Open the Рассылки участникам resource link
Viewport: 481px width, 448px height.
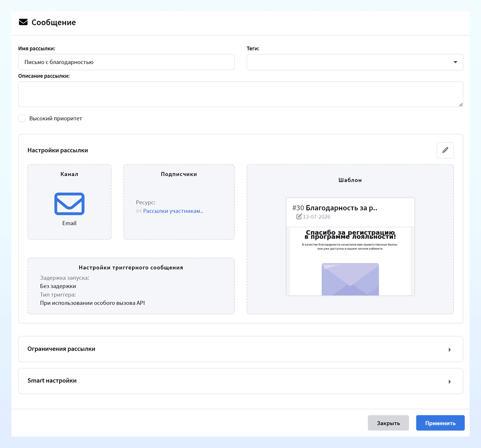point(173,211)
